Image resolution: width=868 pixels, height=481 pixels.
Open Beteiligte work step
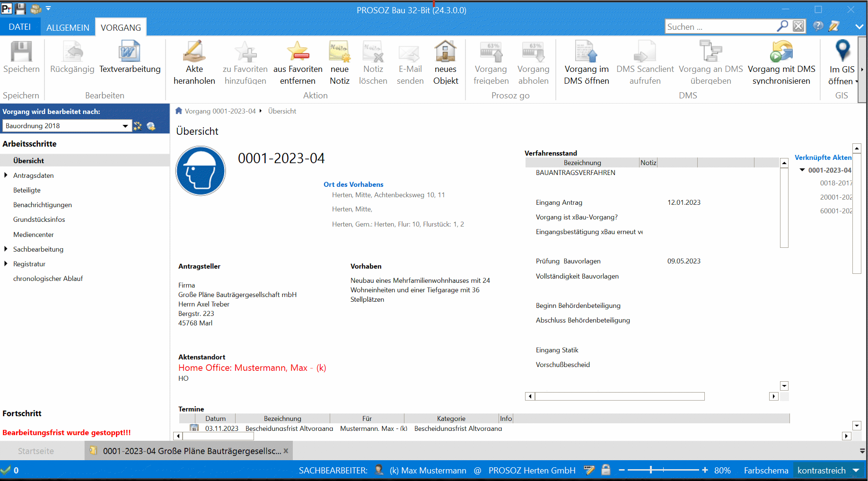[27, 190]
